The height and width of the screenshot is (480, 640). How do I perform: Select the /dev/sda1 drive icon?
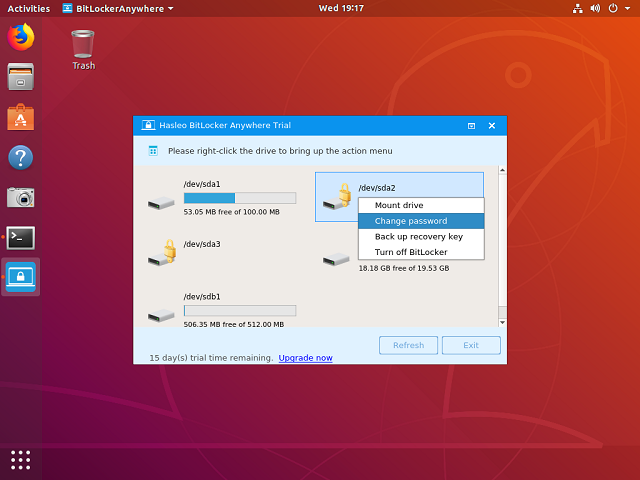tap(161, 203)
